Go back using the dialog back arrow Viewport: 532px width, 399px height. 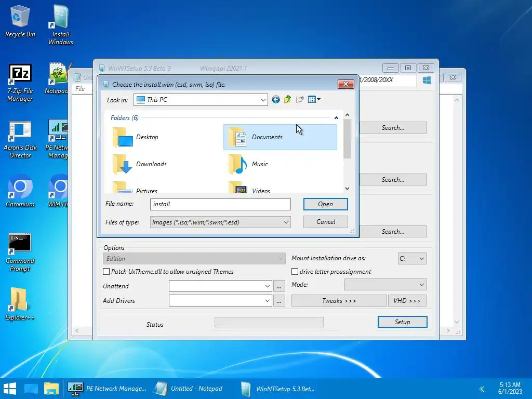(275, 99)
